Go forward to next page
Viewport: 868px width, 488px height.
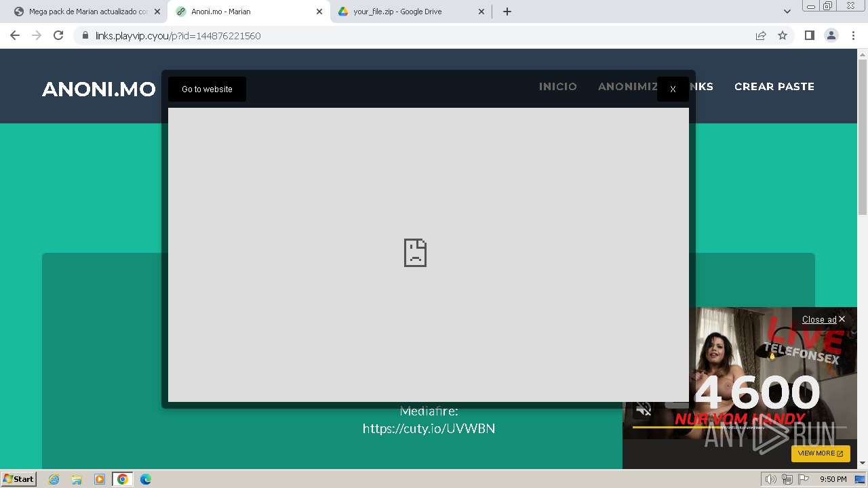point(37,35)
